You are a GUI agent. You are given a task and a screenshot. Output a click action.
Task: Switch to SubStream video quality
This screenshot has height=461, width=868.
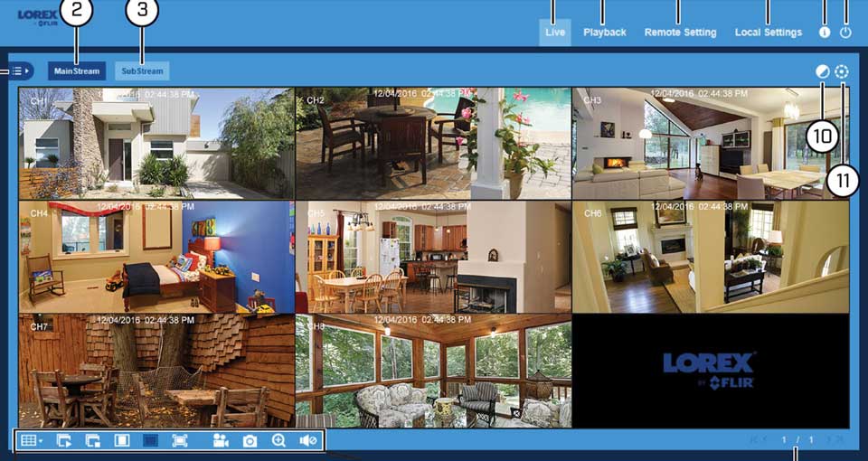click(142, 71)
